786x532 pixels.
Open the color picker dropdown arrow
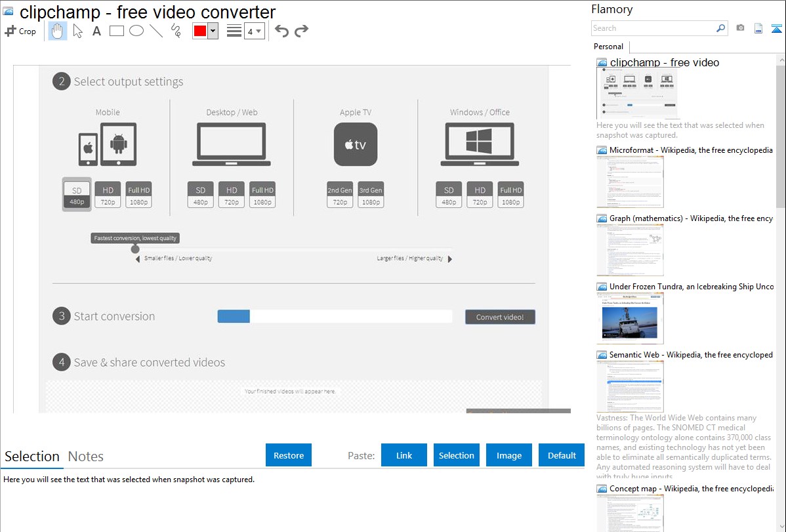[213, 31]
